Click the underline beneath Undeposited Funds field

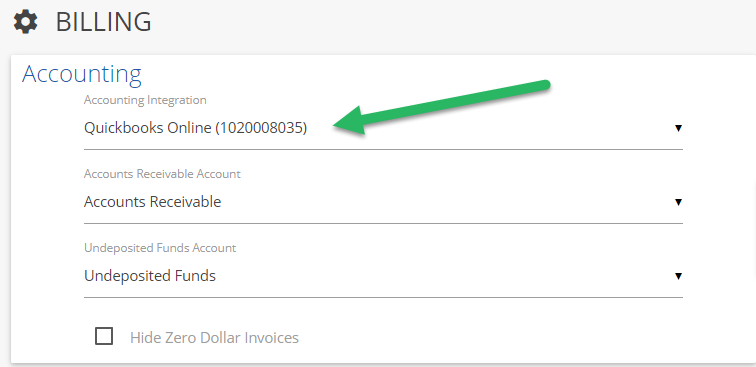[x=383, y=298]
